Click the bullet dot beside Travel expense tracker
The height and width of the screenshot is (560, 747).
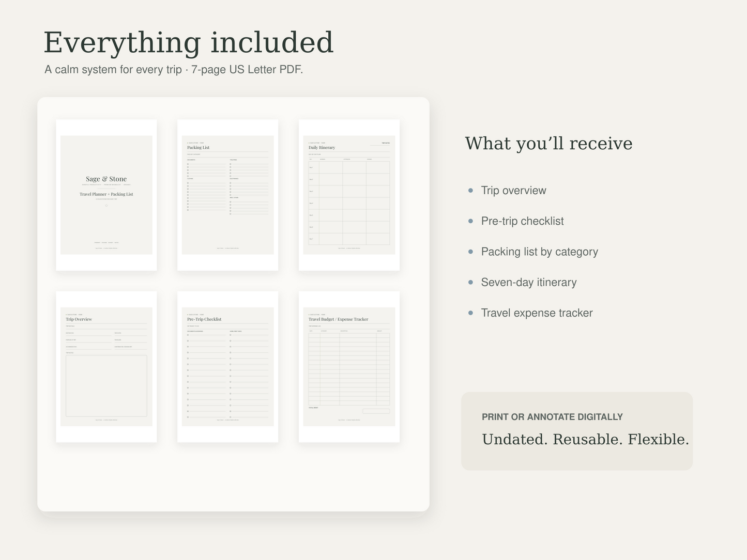pos(470,313)
